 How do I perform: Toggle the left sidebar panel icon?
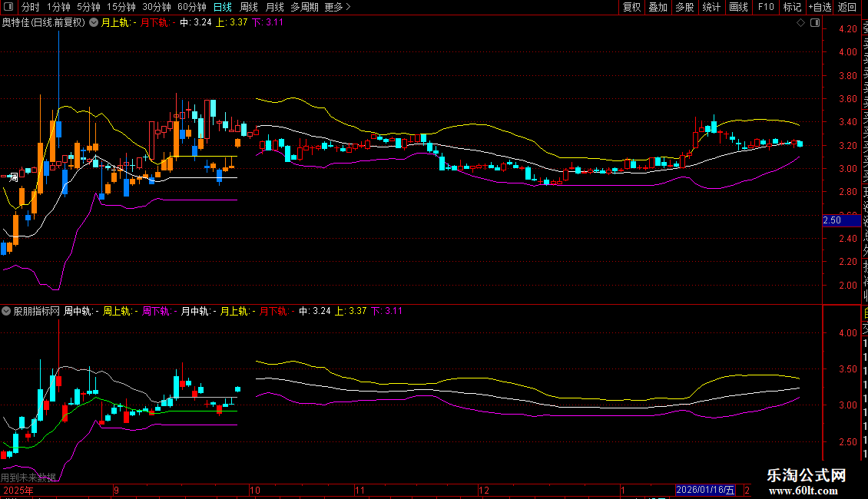[x=8, y=7]
